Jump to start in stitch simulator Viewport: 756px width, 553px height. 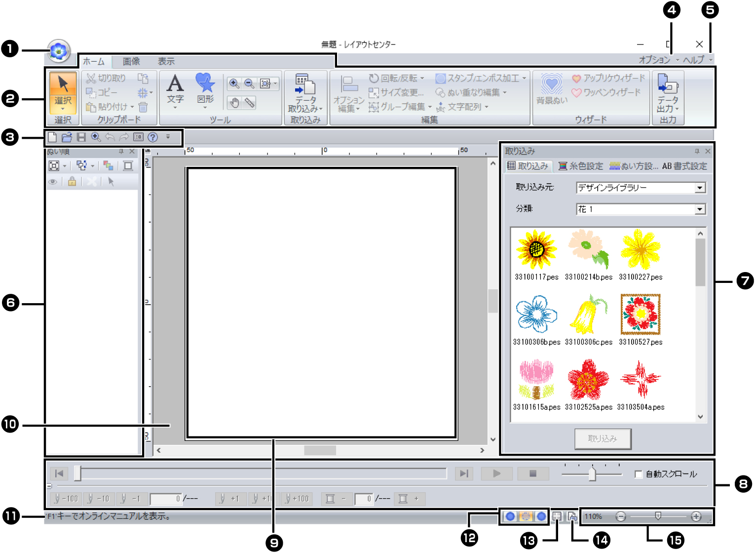click(59, 474)
